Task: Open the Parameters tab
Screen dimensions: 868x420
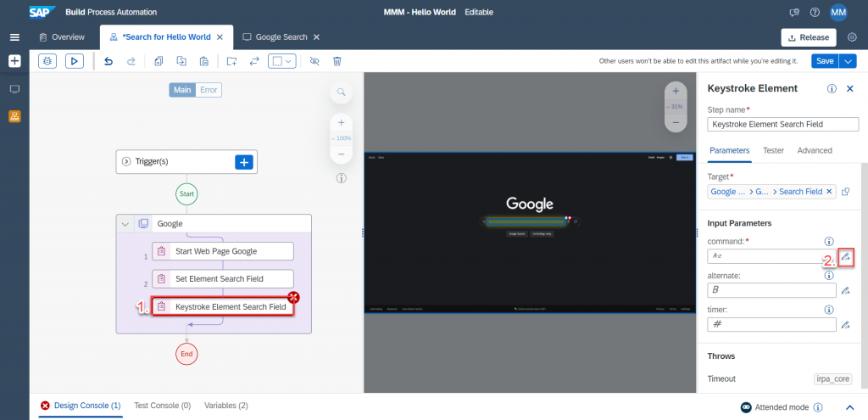Action: point(730,151)
